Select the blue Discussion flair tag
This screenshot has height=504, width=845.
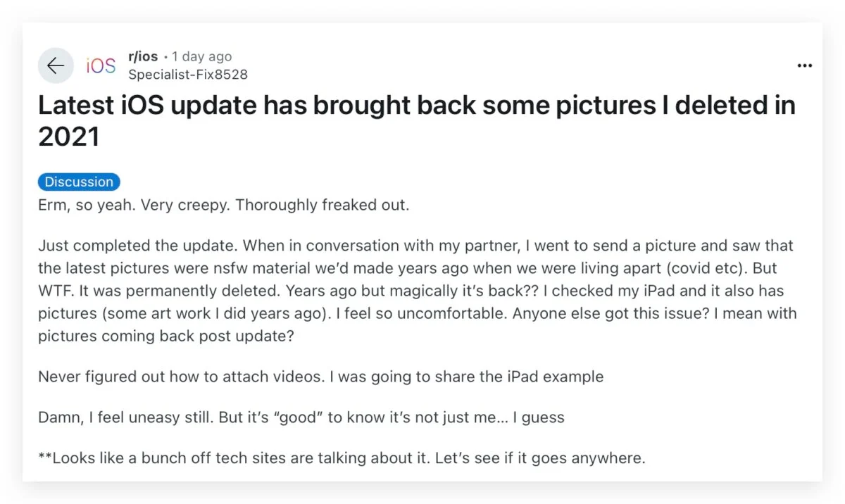(x=79, y=182)
